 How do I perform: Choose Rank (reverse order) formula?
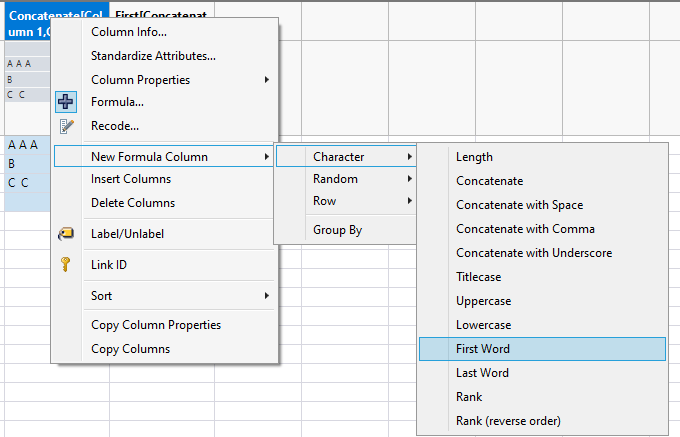[x=508, y=421]
